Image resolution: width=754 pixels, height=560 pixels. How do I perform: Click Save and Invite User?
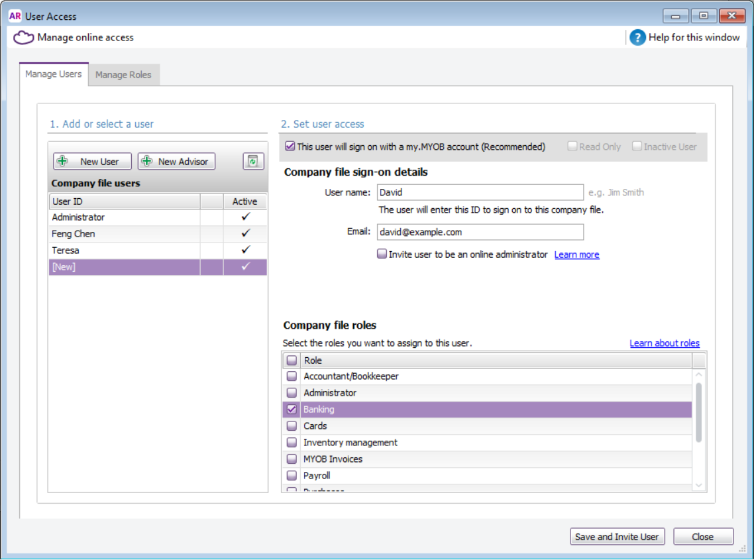tap(616, 537)
